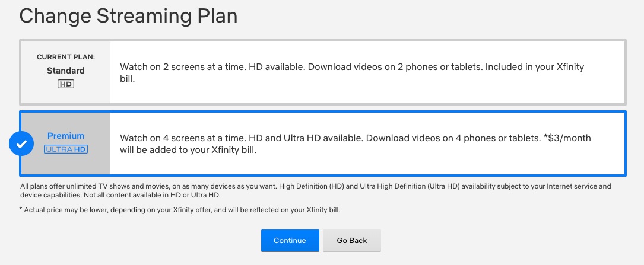Choose the Premium plan 4 screens description

coord(356,144)
